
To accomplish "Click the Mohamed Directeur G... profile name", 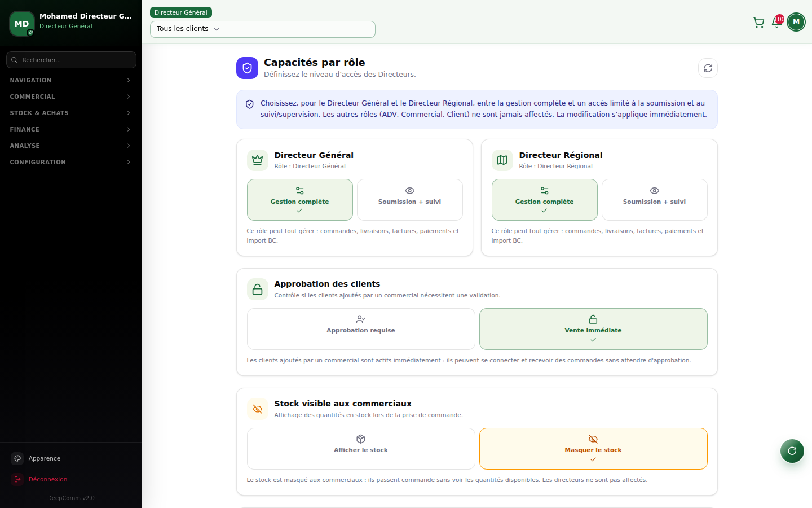I will click(86, 16).
